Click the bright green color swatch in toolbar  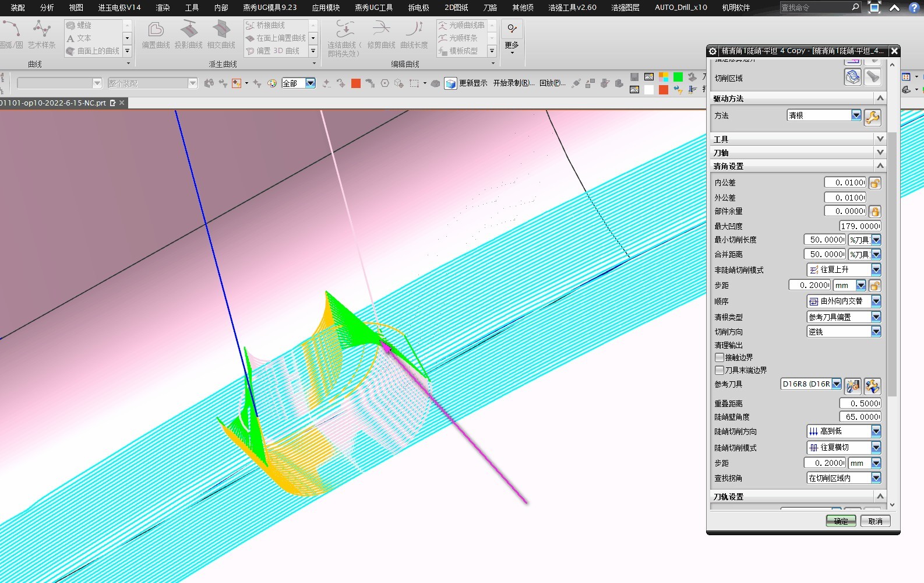pyautogui.click(x=678, y=77)
